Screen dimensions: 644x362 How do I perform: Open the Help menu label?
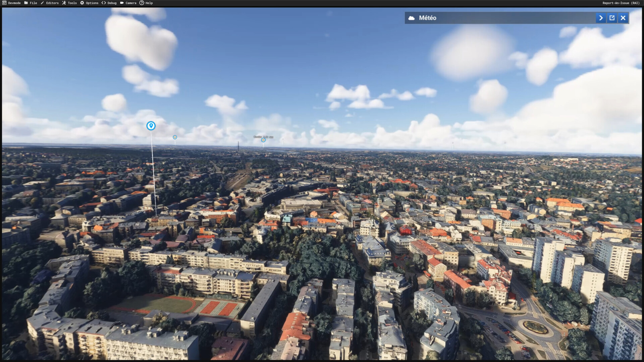pyautogui.click(x=149, y=3)
